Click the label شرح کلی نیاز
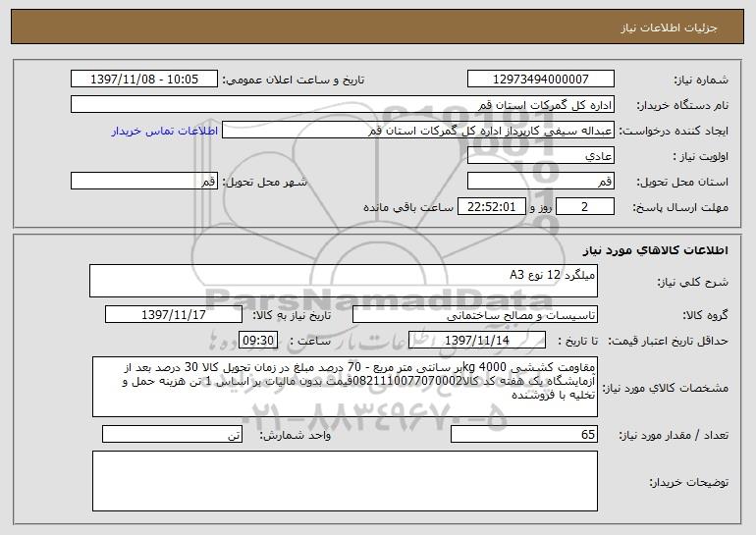The height and width of the screenshot is (535, 756). [x=693, y=282]
